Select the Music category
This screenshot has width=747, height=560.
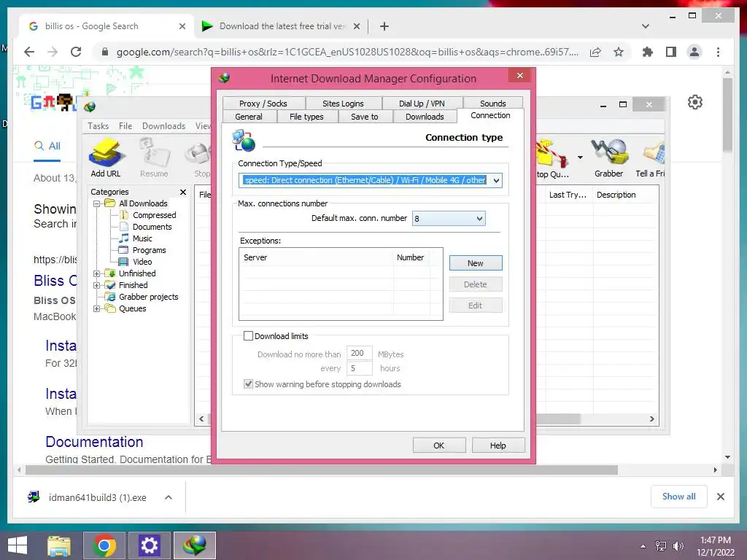(142, 238)
